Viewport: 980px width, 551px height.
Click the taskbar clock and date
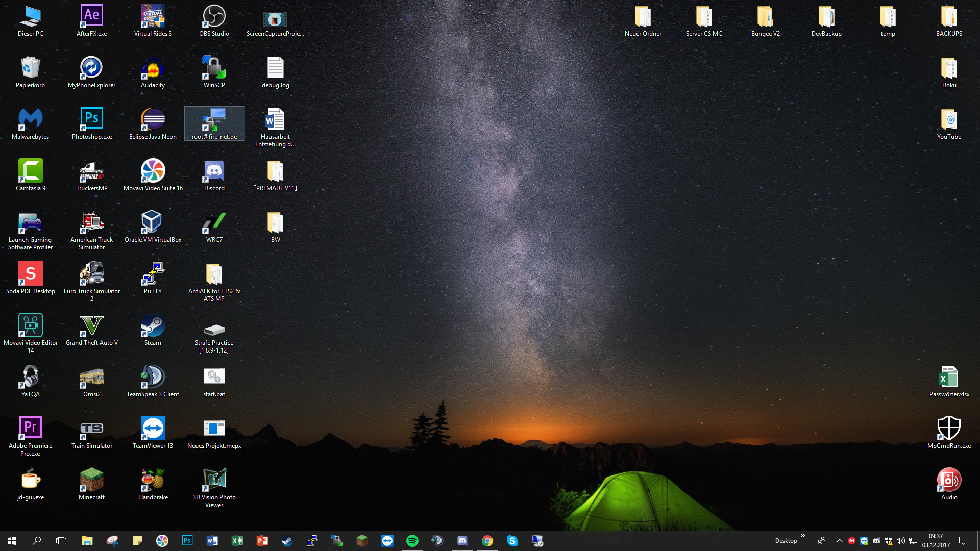936,541
